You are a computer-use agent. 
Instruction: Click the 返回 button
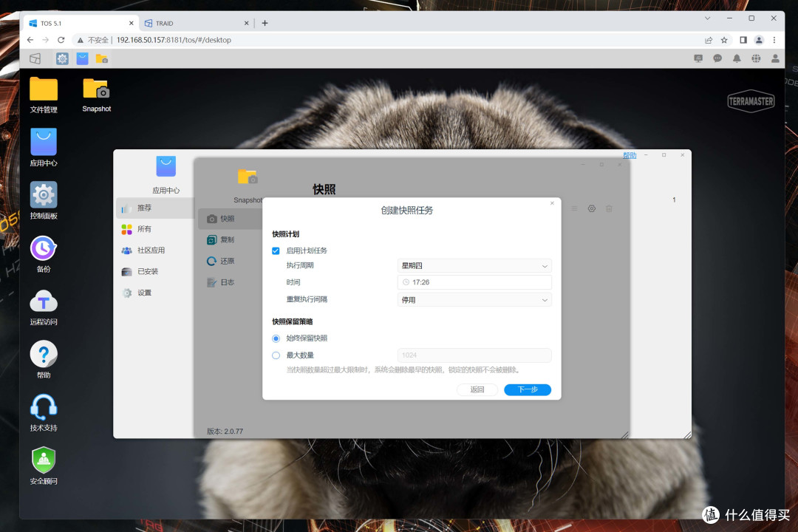[477, 389]
